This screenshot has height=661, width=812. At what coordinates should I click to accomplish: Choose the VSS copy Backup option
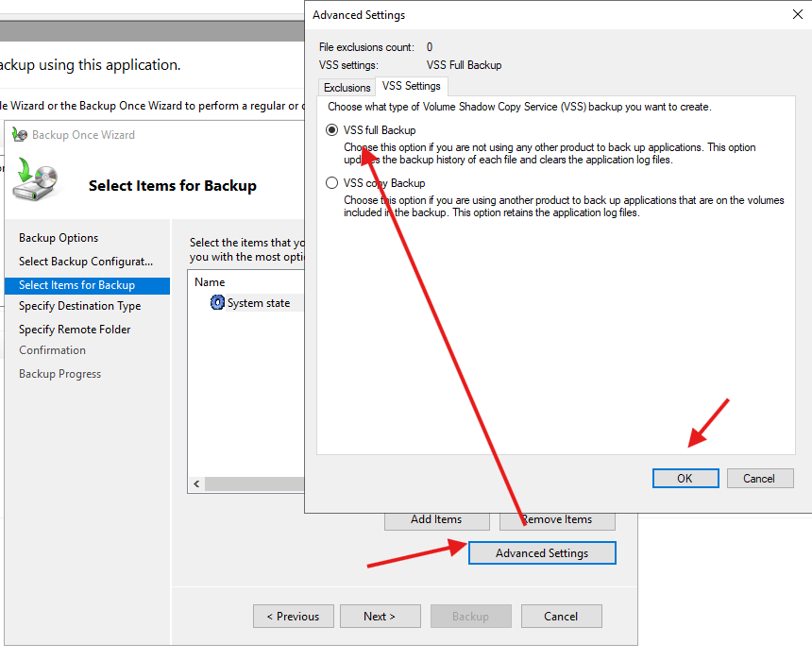[331, 183]
